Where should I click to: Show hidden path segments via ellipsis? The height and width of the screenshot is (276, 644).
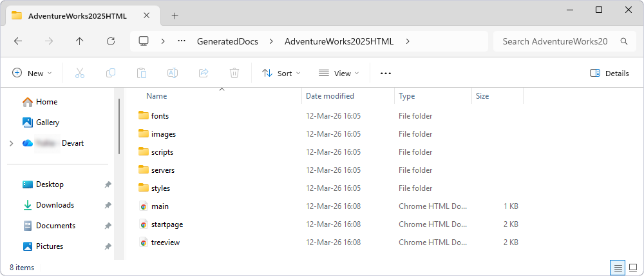pos(182,41)
